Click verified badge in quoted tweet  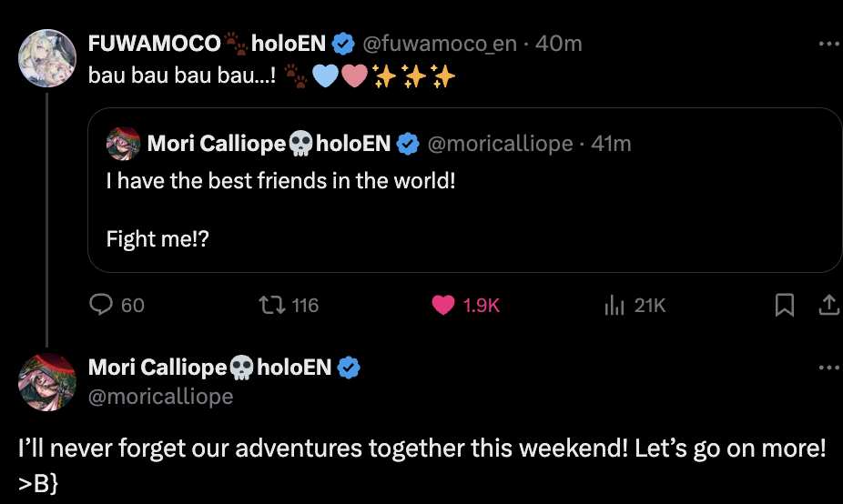pyautogui.click(x=407, y=144)
